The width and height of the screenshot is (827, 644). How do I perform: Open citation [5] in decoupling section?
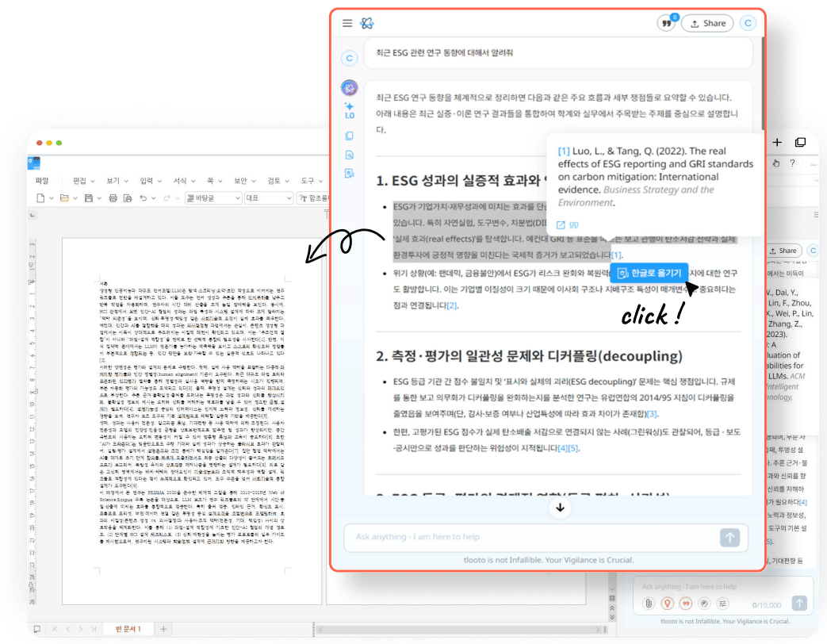573,448
